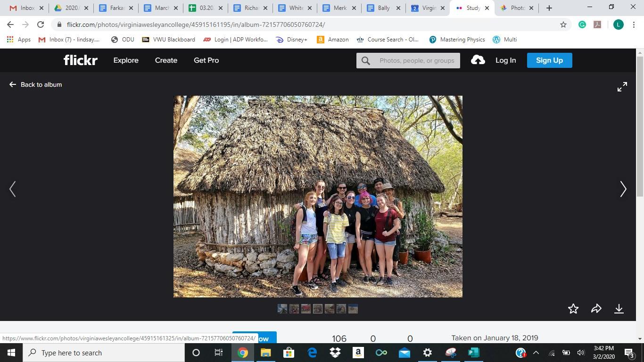The image size is (644, 362).
Task: Close the Study Flickr tab
Action: [x=487, y=8]
